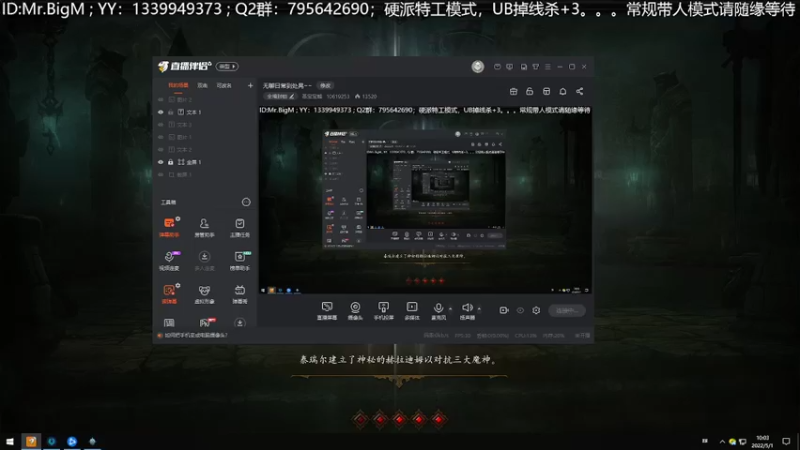
Task: Expand speaker options arrow
Action: (x=479, y=308)
